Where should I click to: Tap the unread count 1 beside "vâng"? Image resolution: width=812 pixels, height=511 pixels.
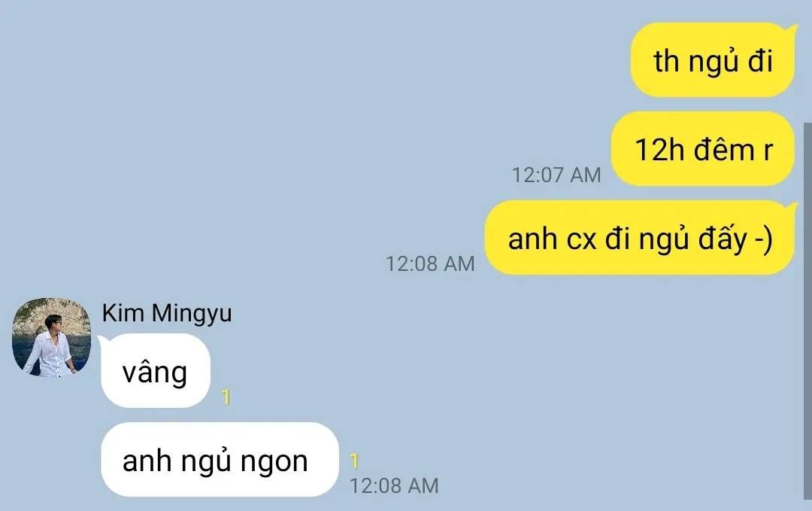pyautogui.click(x=226, y=397)
